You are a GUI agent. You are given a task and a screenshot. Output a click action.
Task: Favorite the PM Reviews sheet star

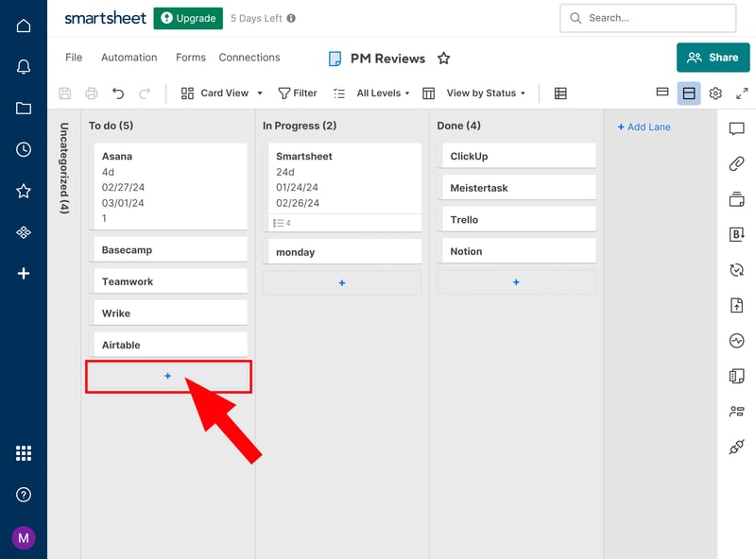coord(443,59)
